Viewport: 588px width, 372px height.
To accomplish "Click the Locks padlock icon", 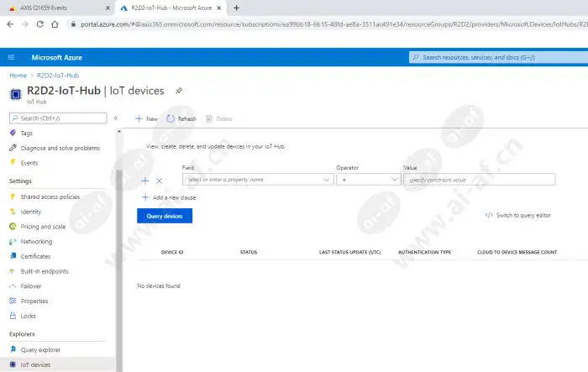I will click(x=13, y=316).
